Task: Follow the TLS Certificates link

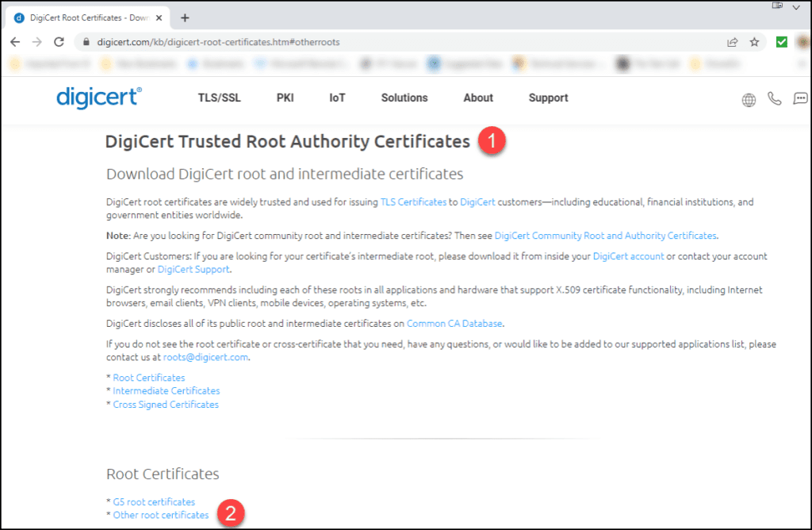Action: point(413,202)
